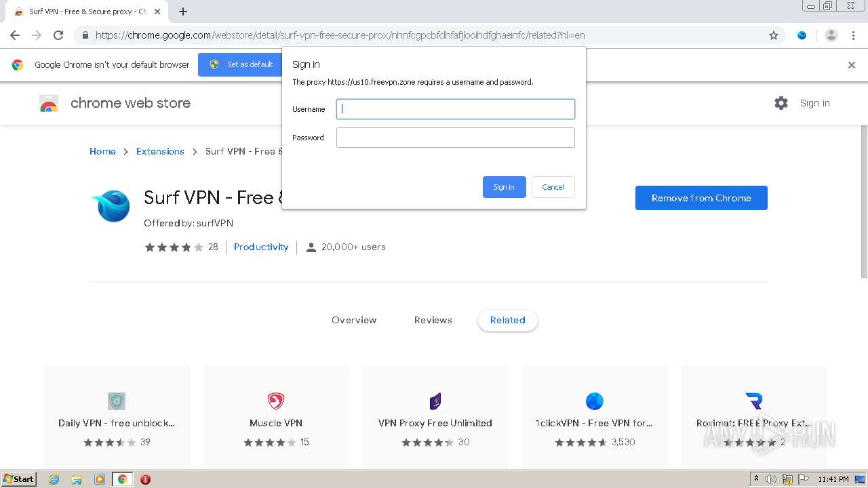Open the Surf VPN extension icon in toolbar
868x488 pixels.
(x=802, y=35)
